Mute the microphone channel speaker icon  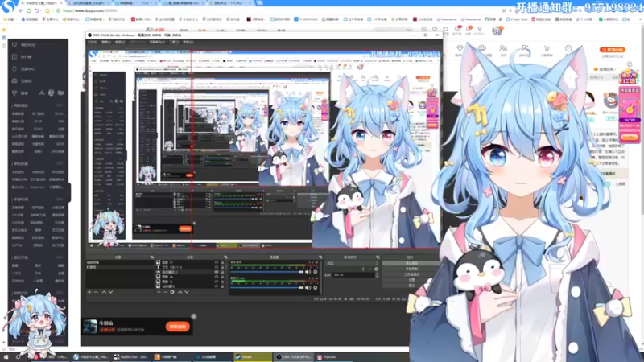pos(308,287)
